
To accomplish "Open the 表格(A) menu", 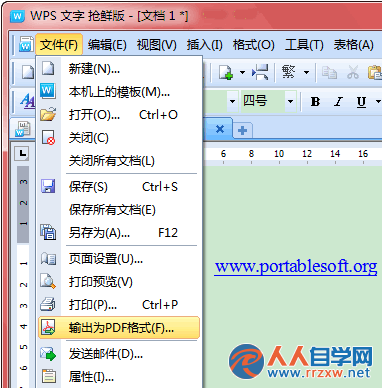I will (353, 44).
